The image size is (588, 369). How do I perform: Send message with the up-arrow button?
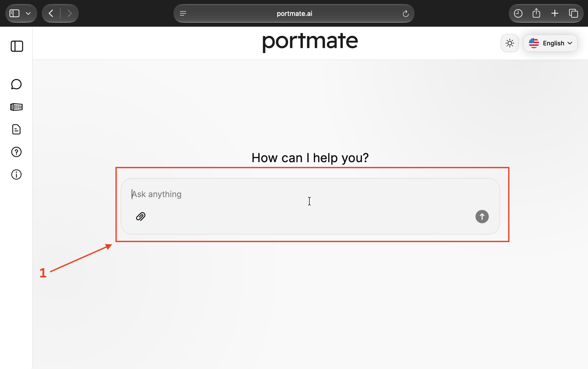tap(482, 217)
